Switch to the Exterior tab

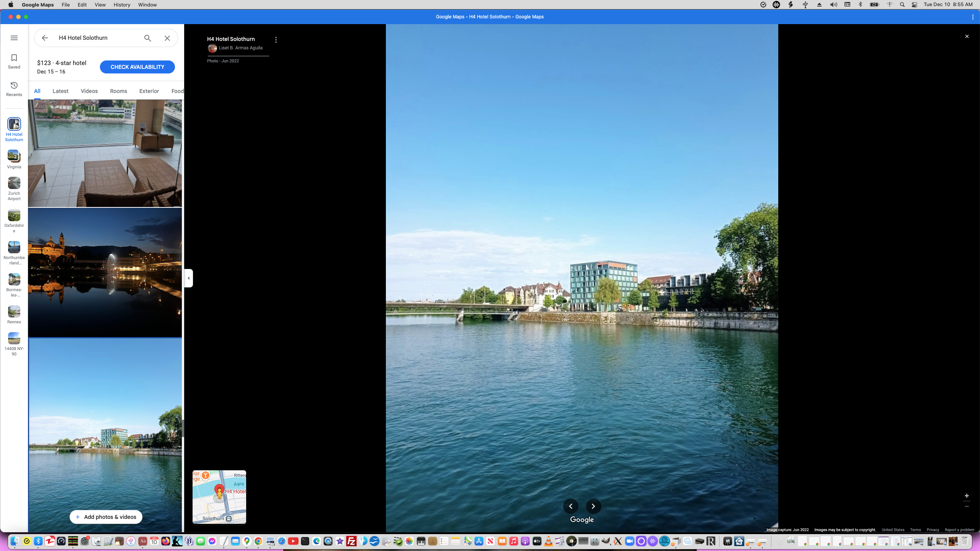149,91
